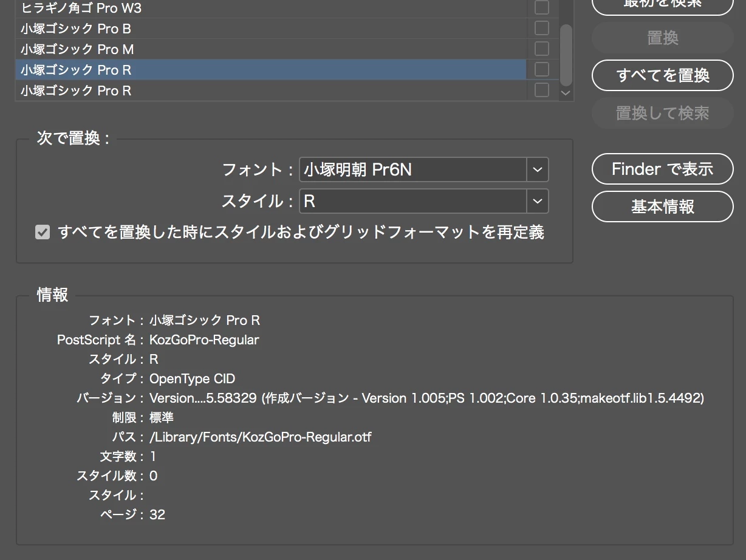Select 小塚ゴシック Pro M in font list

270,49
